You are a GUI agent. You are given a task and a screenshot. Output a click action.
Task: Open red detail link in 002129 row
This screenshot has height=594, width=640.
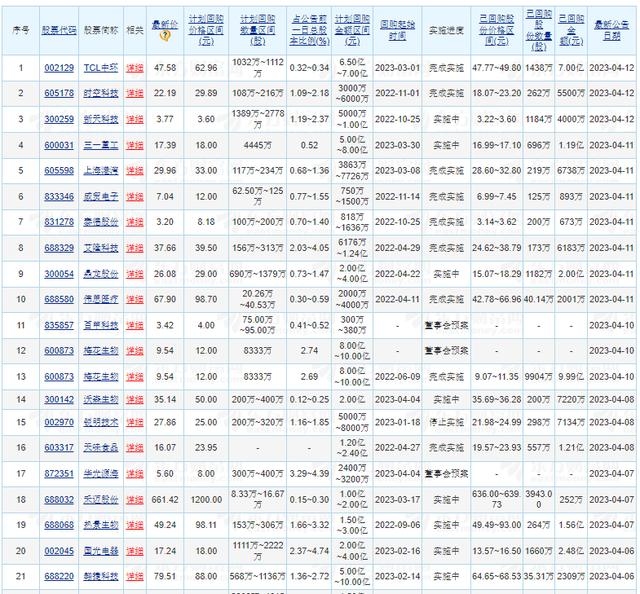click(135, 68)
